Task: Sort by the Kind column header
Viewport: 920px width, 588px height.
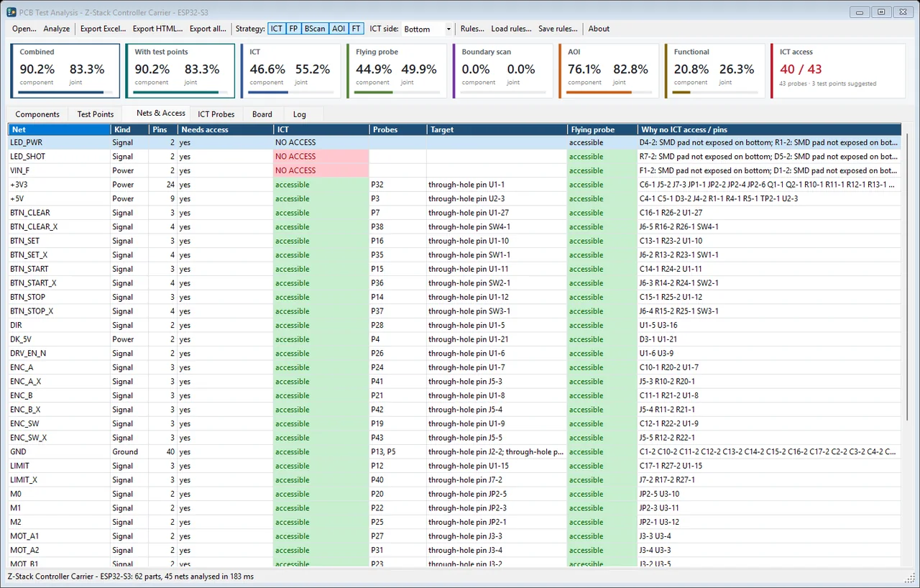Action: click(130, 129)
